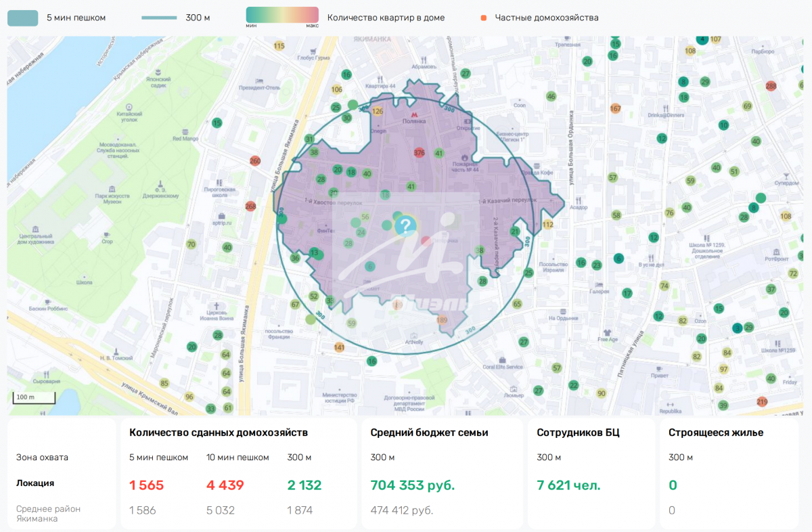The image size is (812, 532).
Task: Select the red 288 building marker
Action: (x=771, y=86)
